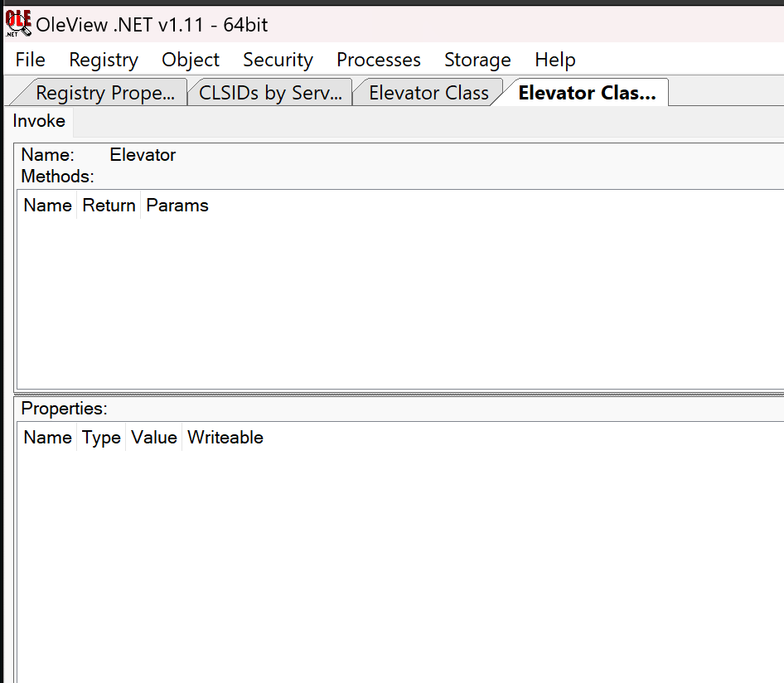Open the Registry menu

coord(104,60)
